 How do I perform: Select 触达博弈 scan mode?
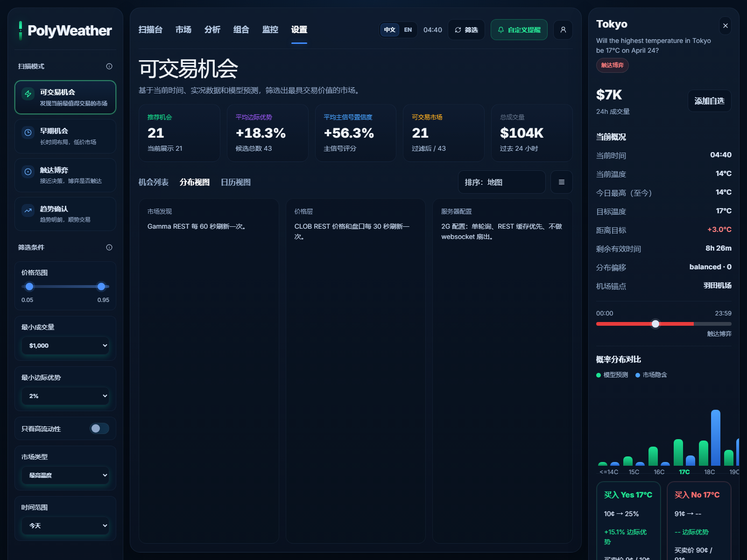coord(65,175)
